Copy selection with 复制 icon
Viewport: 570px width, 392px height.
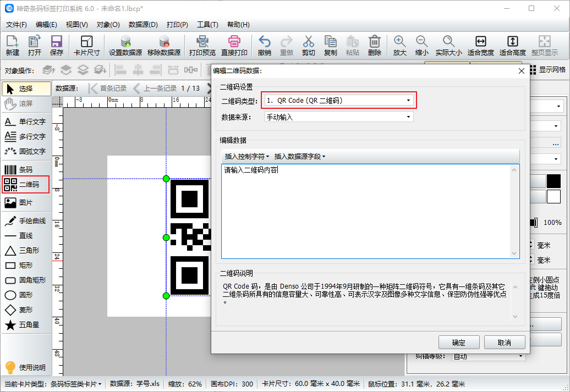(331, 46)
